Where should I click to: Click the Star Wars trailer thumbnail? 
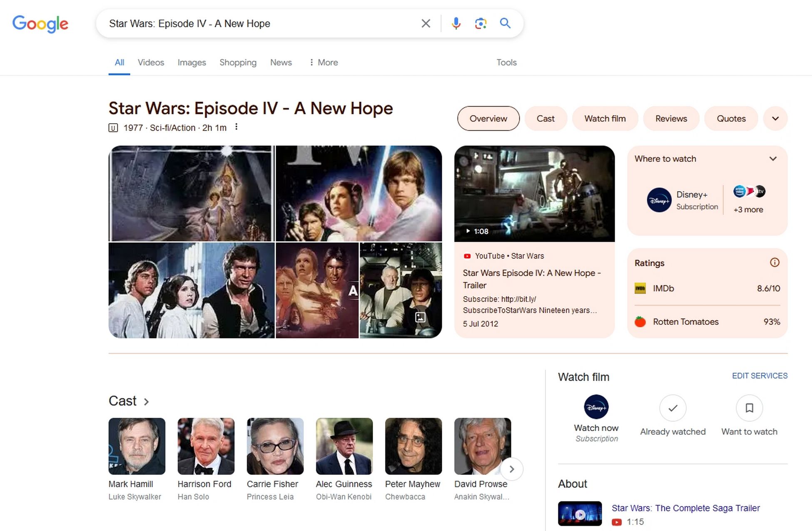pos(534,193)
